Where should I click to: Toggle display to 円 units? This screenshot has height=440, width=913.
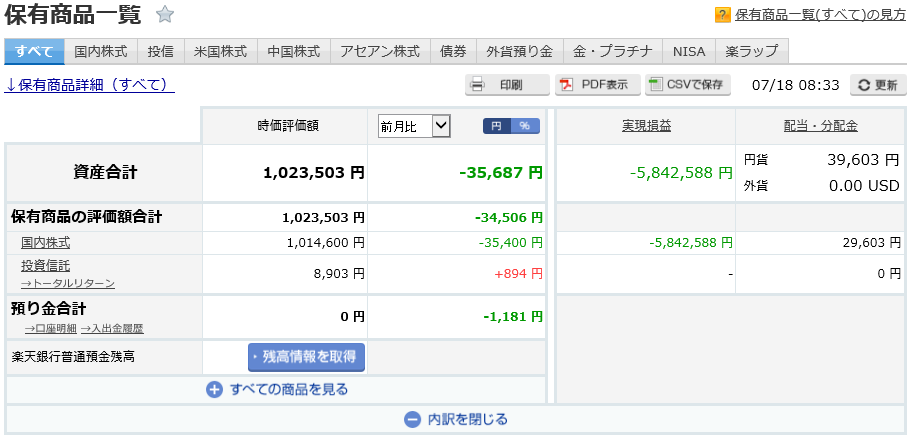click(497, 126)
